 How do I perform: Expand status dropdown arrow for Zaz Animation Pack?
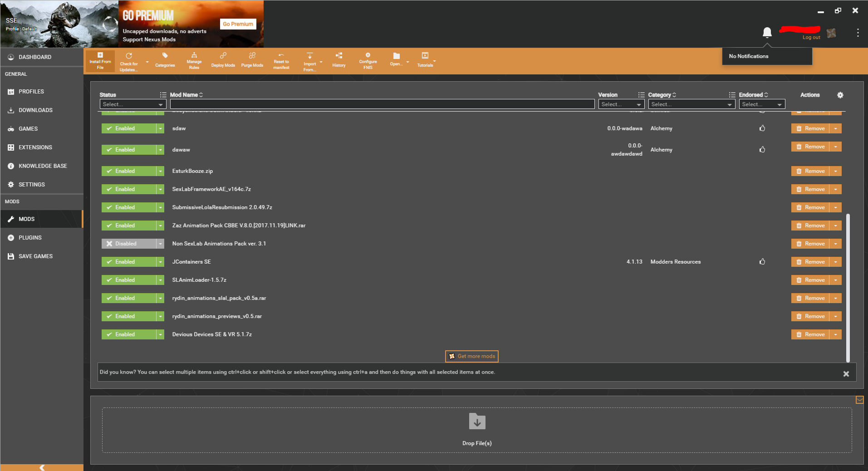click(160, 226)
